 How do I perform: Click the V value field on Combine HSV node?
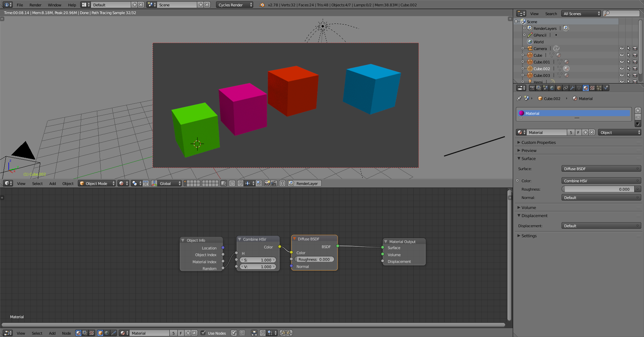tap(258, 267)
